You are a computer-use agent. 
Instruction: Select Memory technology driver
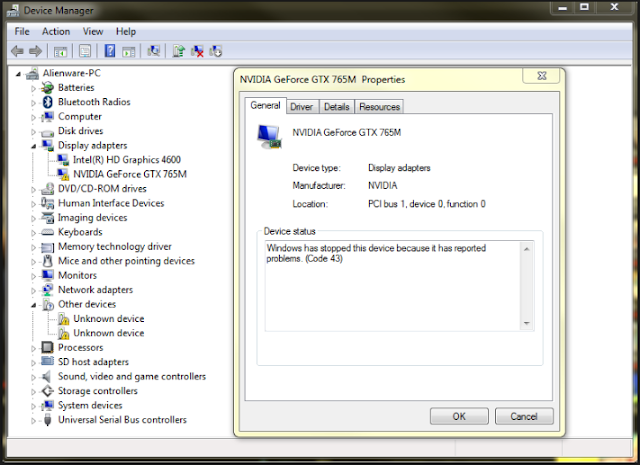point(115,247)
